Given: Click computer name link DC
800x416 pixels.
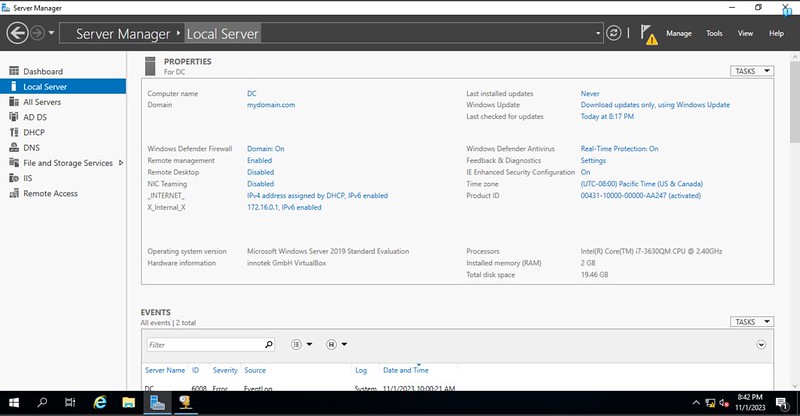Looking at the screenshot, I should [252, 93].
